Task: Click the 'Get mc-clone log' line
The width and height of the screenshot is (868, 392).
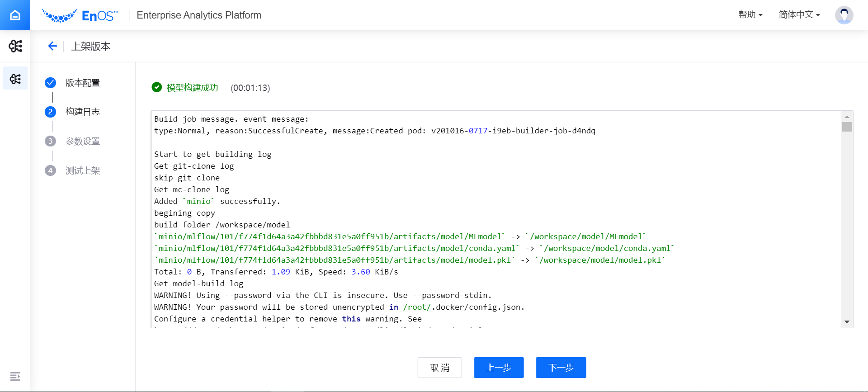Action: tap(192, 189)
